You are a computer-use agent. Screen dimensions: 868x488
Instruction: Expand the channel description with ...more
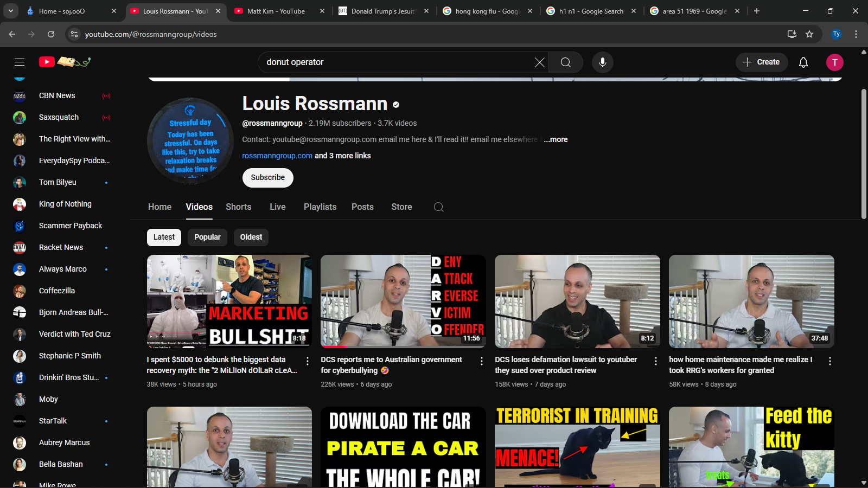pos(556,139)
